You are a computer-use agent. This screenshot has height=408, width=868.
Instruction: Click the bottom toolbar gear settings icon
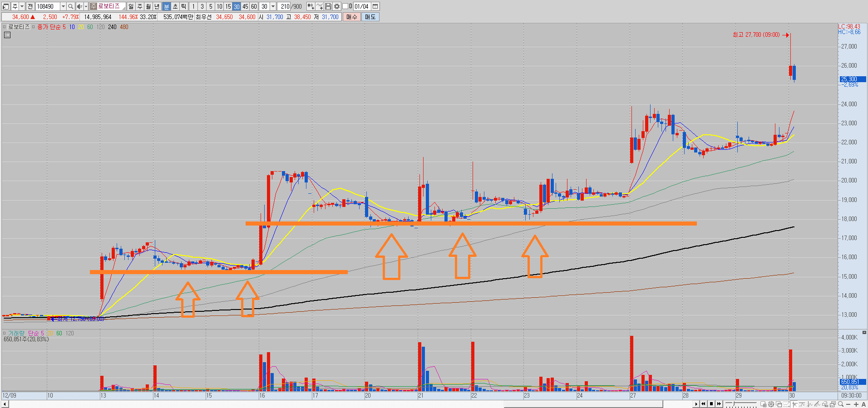click(x=771, y=404)
